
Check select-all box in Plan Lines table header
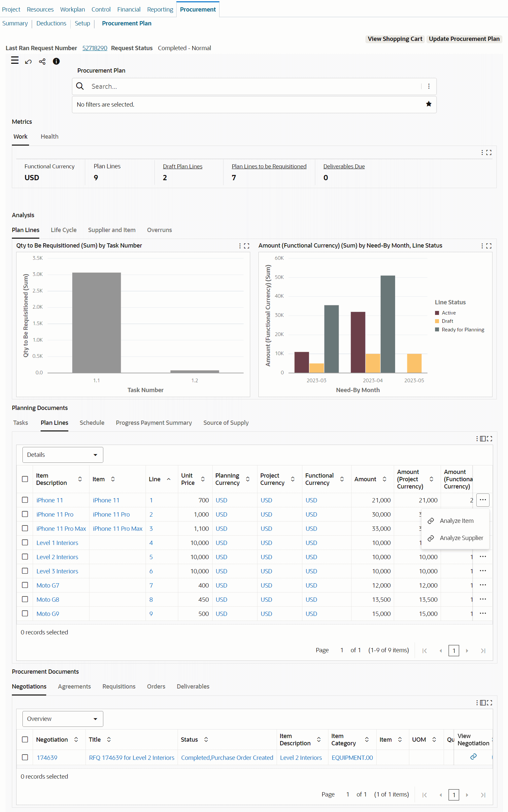25,479
